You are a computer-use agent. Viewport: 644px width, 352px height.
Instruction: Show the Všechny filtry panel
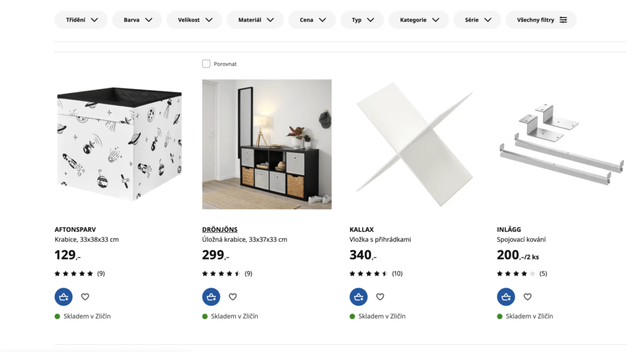(541, 20)
